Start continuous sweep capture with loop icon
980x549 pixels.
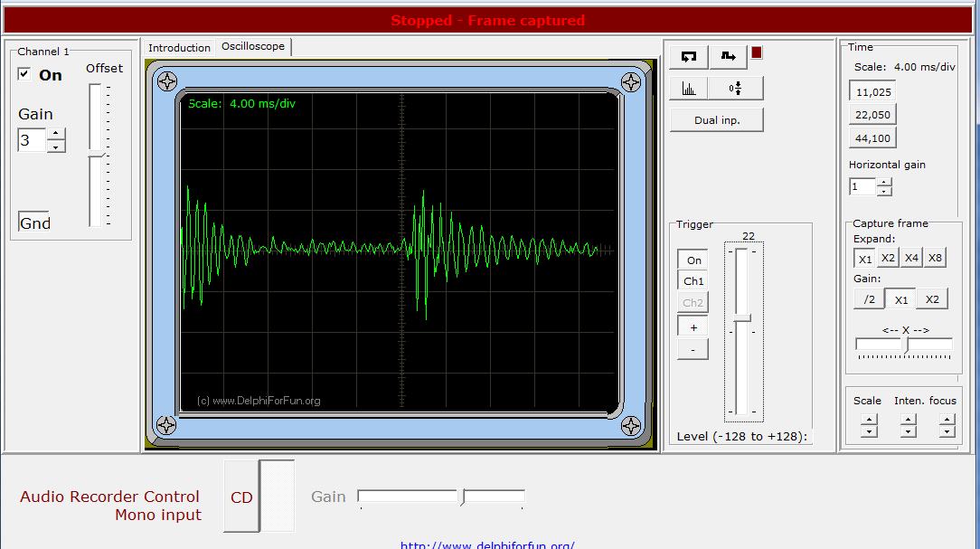[689, 56]
